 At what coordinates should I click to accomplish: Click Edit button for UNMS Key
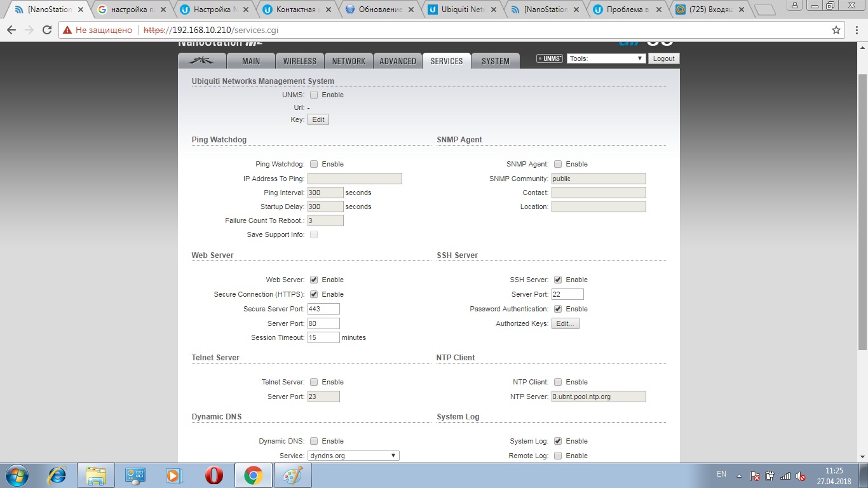coord(318,119)
